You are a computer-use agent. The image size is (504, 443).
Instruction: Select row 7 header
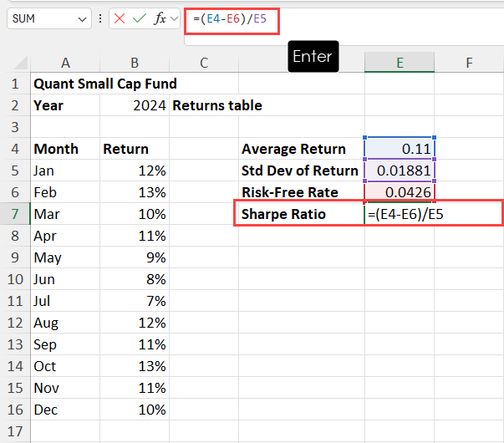click(x=15, y=214)
